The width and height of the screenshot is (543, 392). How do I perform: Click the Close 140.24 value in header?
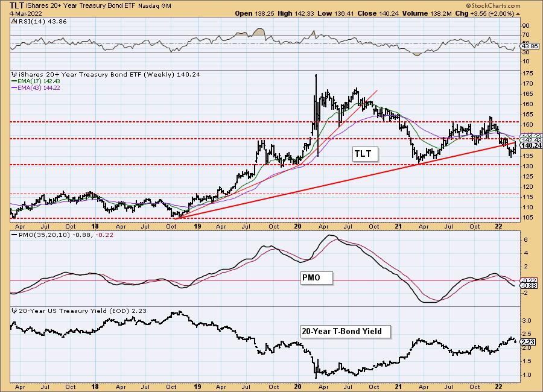coord(378,13)
